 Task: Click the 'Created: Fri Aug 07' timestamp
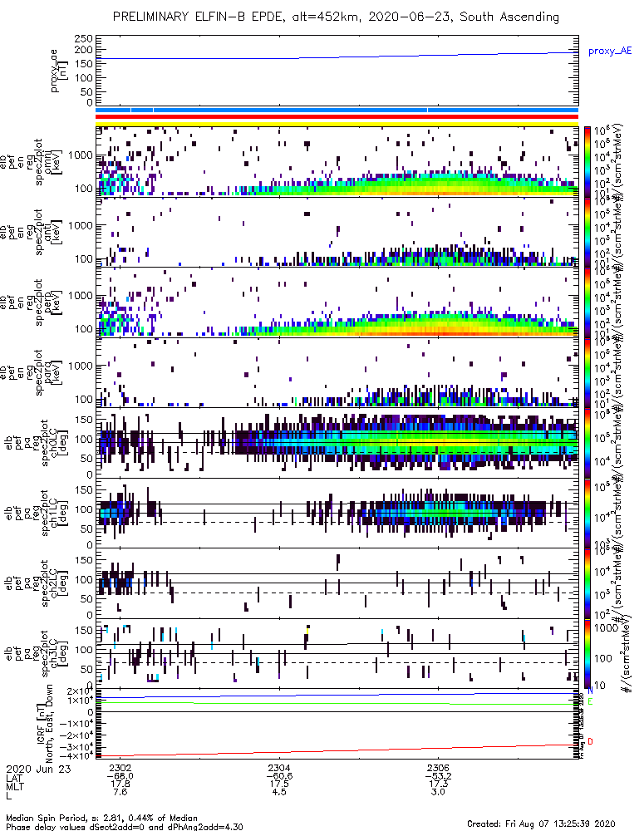click(541, 824)
